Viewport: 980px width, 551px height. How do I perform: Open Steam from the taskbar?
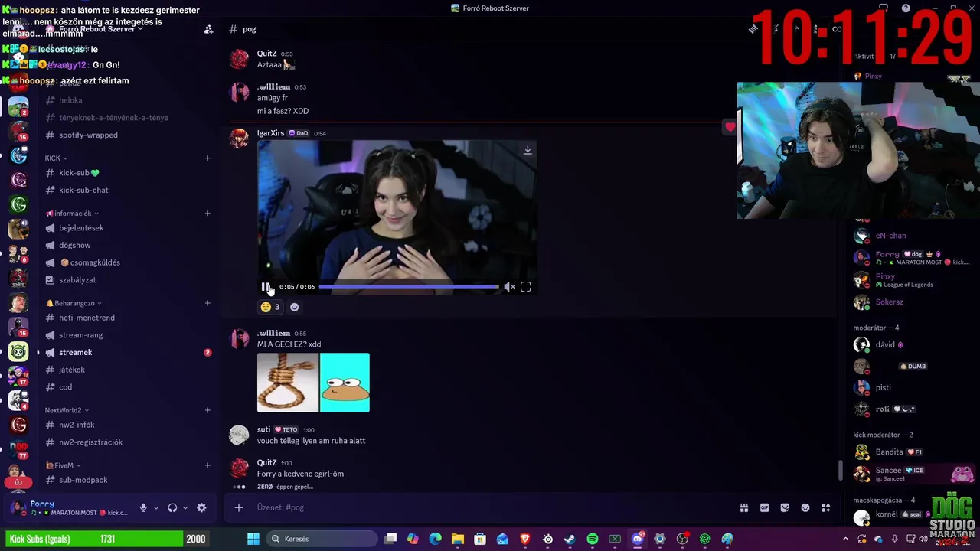570,539
